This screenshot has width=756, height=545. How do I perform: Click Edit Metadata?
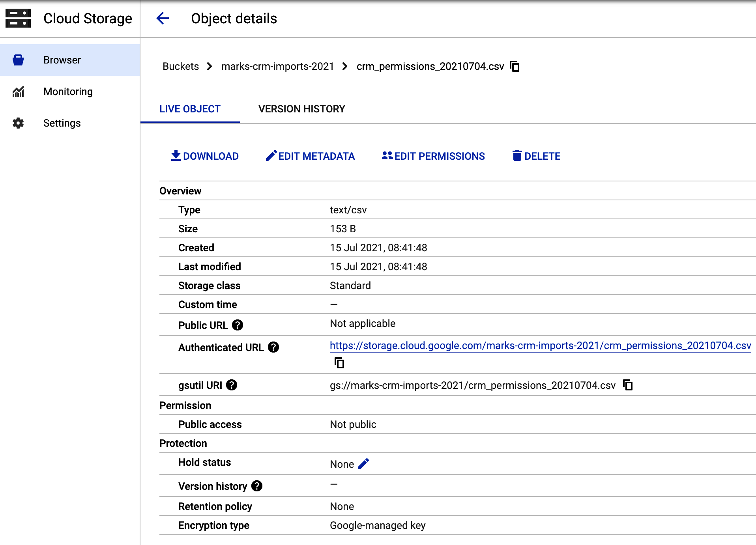310,156
